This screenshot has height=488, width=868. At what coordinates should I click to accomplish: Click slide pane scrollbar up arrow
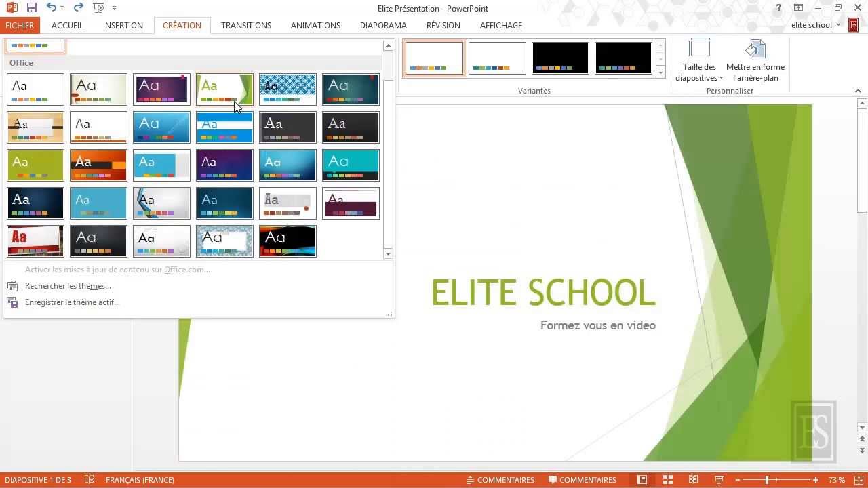(x=863, y=104)
